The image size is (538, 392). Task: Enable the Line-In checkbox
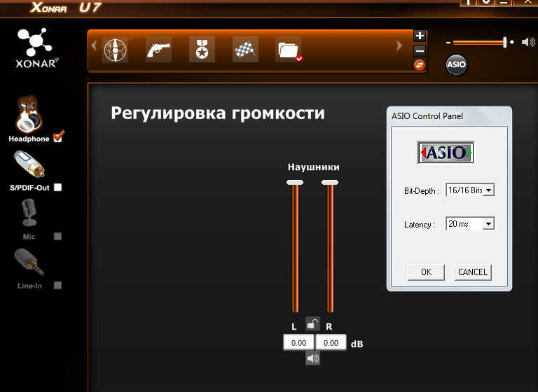tap(58, 286)
